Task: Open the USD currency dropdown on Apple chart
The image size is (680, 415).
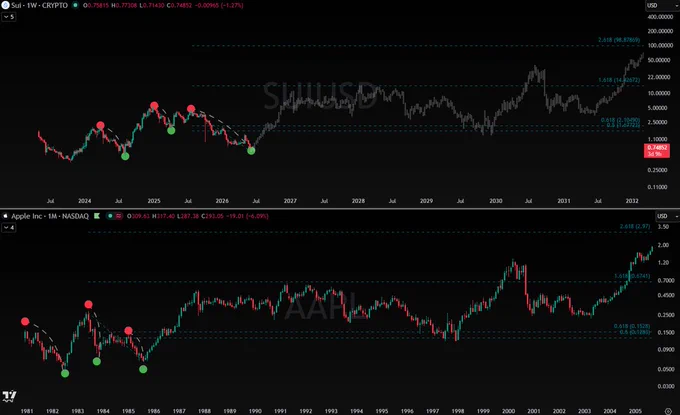Action: click(667, 216)
